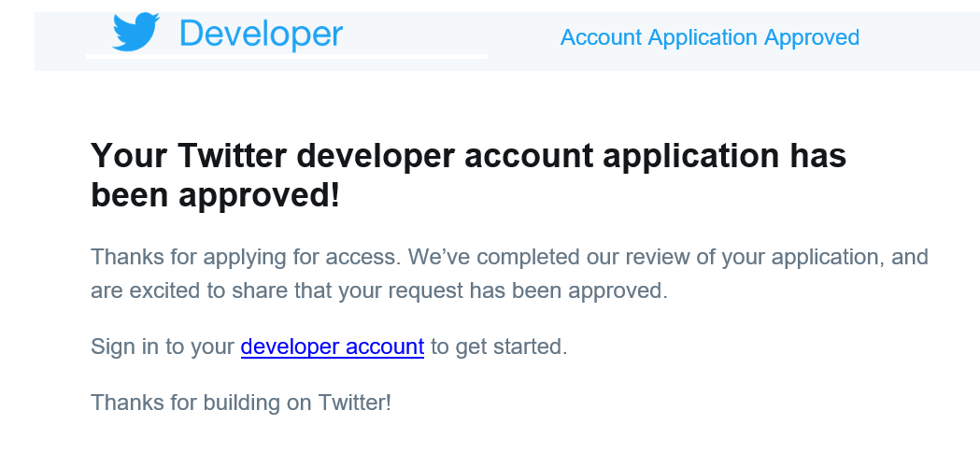Click the 'We've completed our review' sentence
This screenshot has height=467, width=980.
669,257
